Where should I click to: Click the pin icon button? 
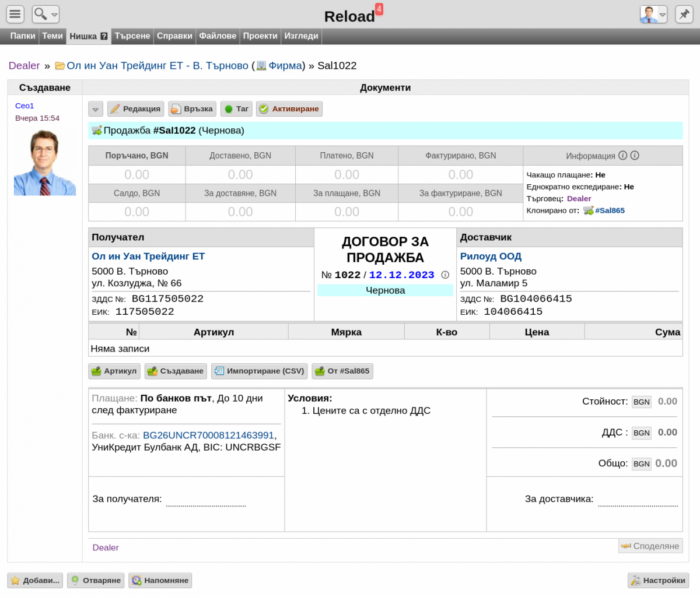pyautogui.click(x=684, y=14)
